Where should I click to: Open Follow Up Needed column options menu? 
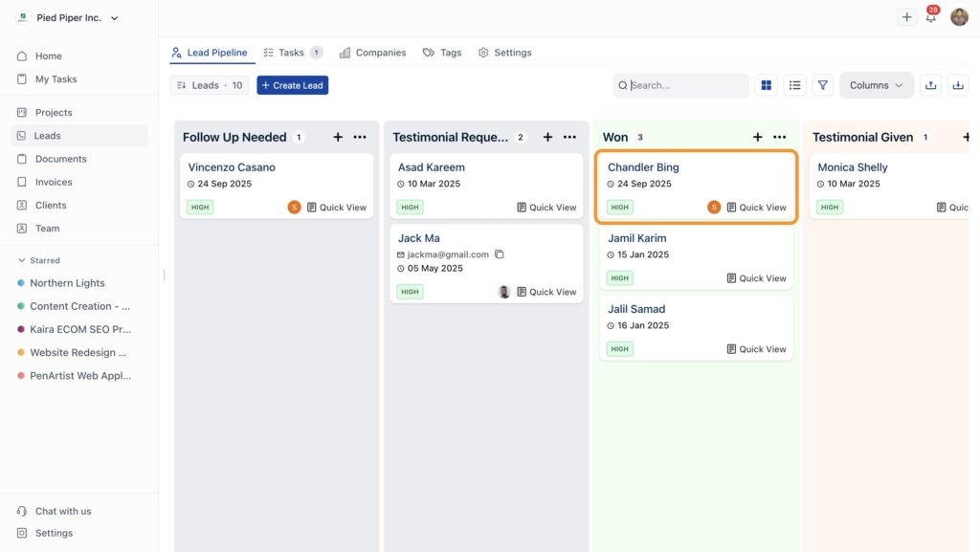[x=360, y=138]
